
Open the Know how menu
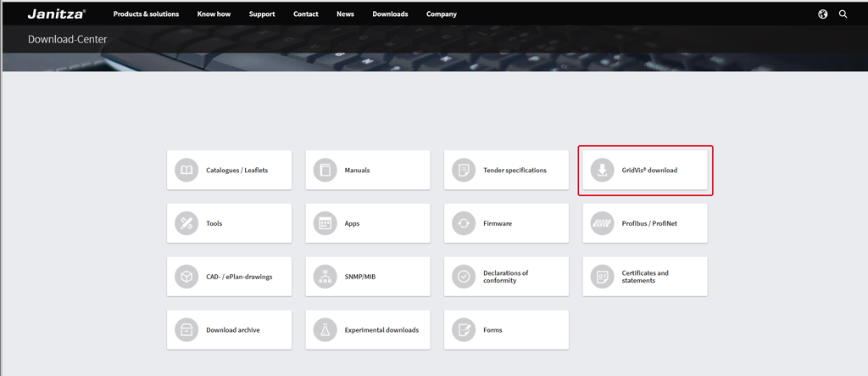214,14
